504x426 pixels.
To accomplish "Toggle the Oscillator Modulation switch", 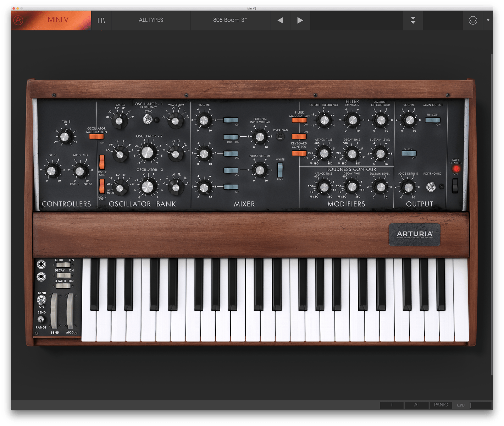I will 96,137.
